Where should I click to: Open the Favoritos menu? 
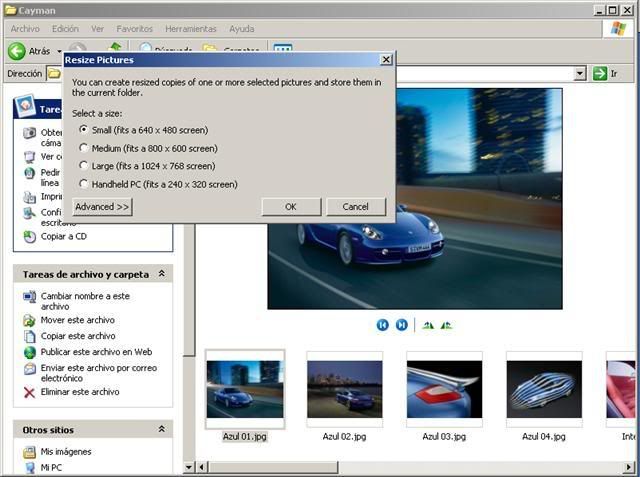[x=134, y=29]
